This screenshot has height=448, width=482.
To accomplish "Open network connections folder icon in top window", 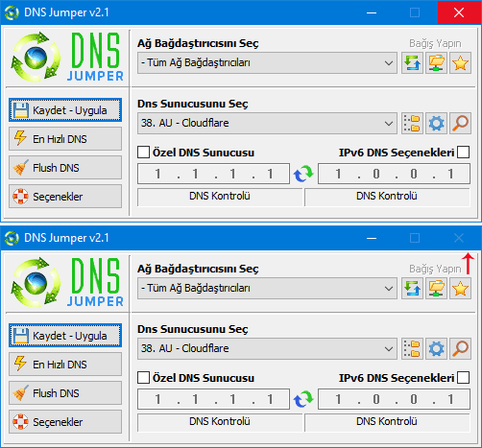I will pos(436,63).
